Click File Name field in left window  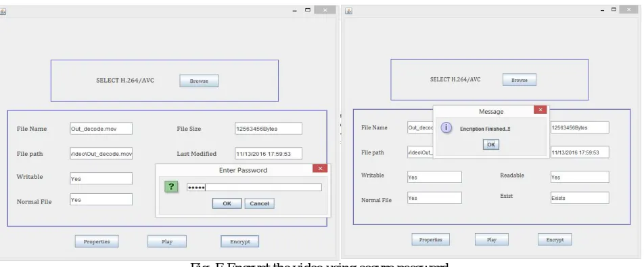[x=101, y=128]
